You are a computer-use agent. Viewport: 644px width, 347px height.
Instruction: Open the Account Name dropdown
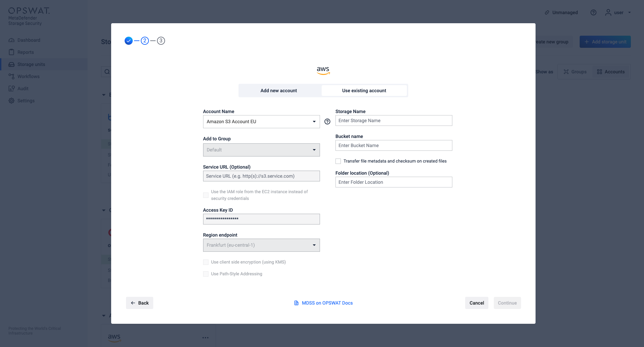point(261,122)
